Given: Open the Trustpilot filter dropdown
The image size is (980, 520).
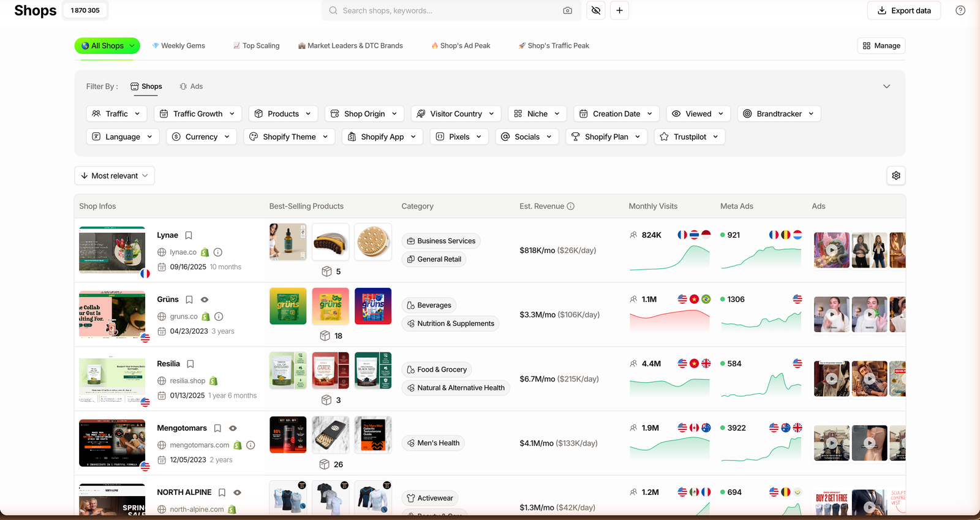Looking at the screenshot, I should (690, 137).
